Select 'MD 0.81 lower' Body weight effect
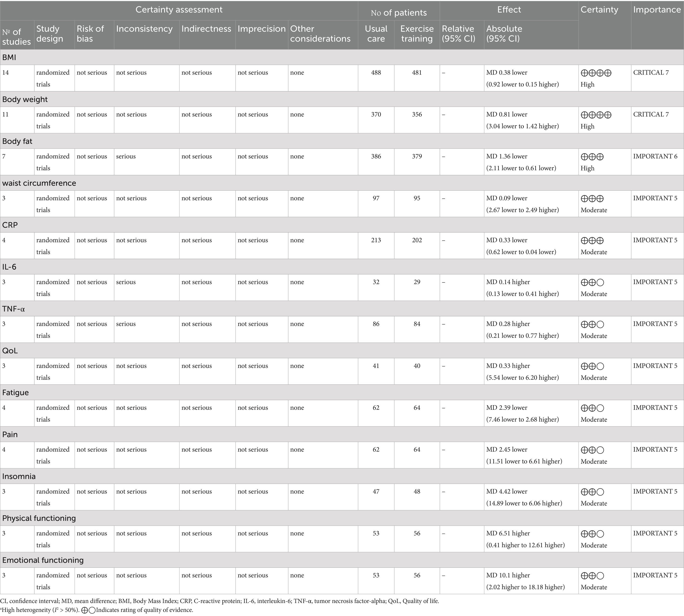This screenshot has width=684, height=616. tap(507, 114)
